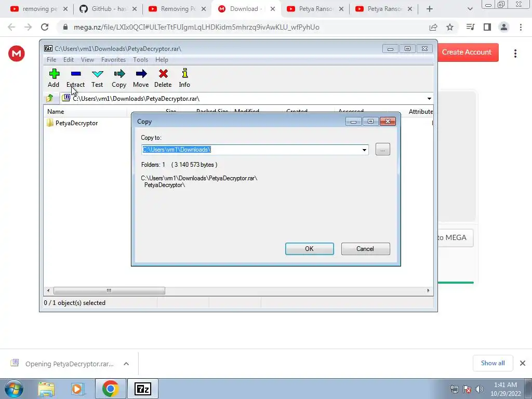Open the Tools menu
Image resolution: width=532 pixels, height=399 pixels.
click(x=140, y=60)
